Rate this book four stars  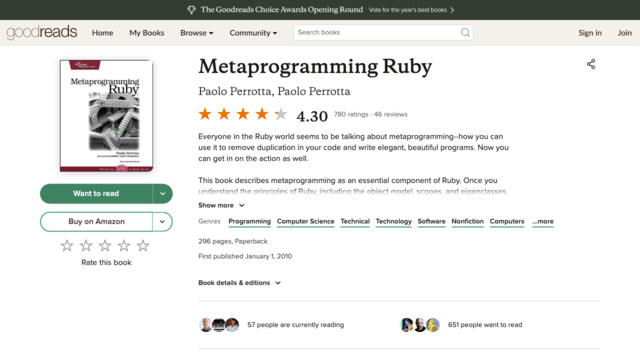click(124, 245)
